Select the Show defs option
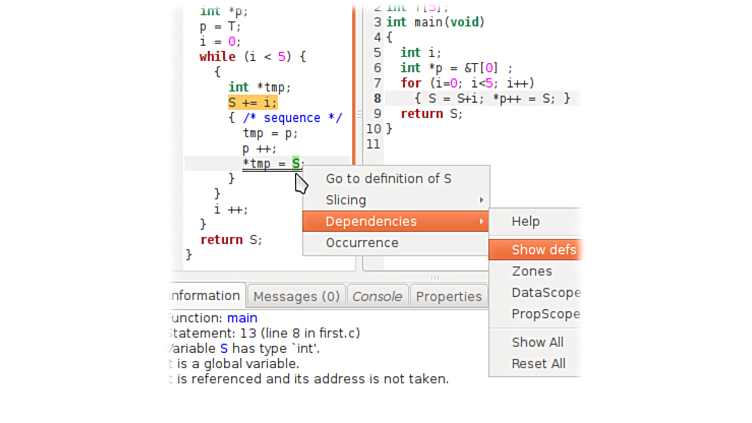This screenshot has height=423, width=752. tap(543, 249)
